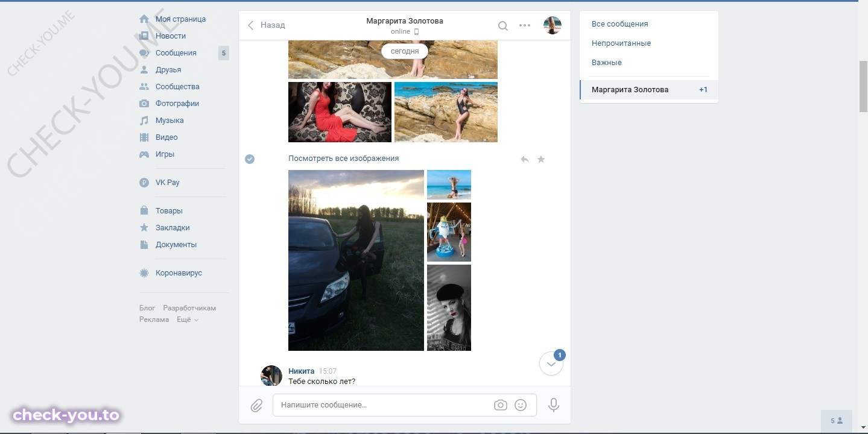Viewport: 868px width, 434px height.
Task: Open the Разработчикам footer link
Action: [x=189, y=308]
